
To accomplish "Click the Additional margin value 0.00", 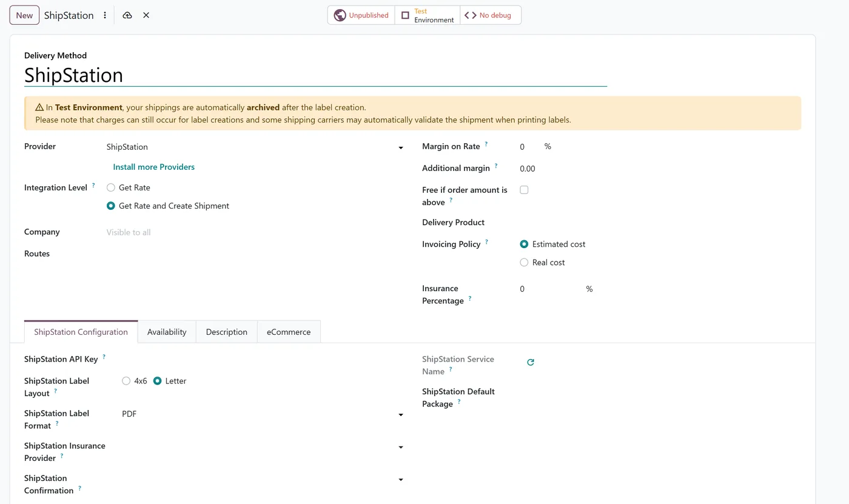I will pos(528,169).
